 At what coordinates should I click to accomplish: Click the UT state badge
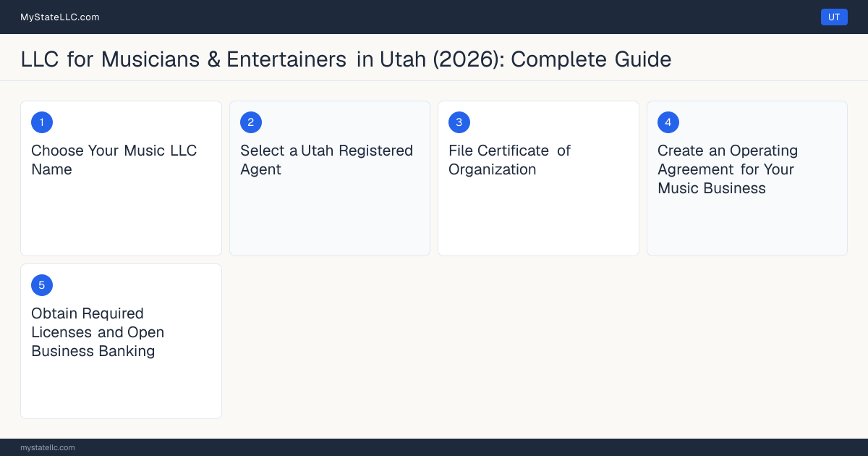pyautogui.click(x=834, y=17)
